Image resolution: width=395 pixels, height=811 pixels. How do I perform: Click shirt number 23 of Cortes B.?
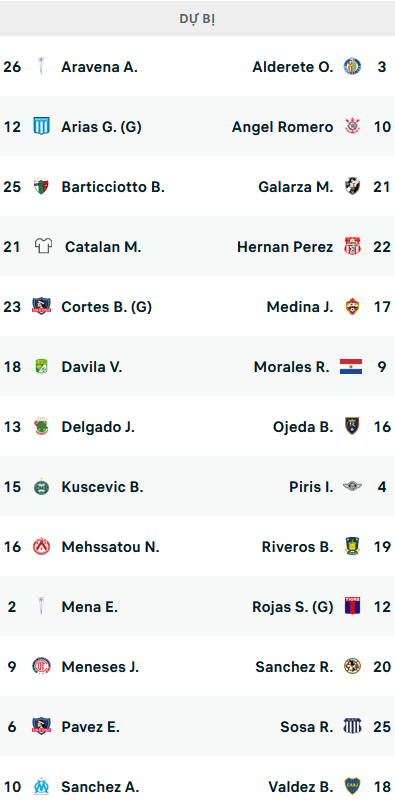pos(12,307)
